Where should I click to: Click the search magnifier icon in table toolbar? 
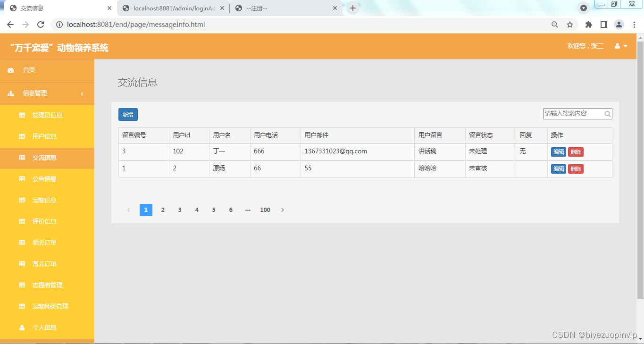tap(608, 114)
